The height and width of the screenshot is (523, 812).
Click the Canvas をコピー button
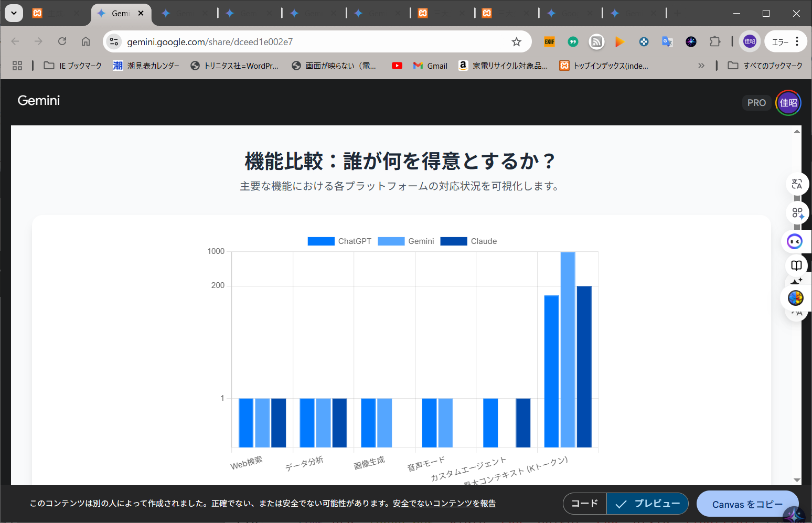coord(747,504)
